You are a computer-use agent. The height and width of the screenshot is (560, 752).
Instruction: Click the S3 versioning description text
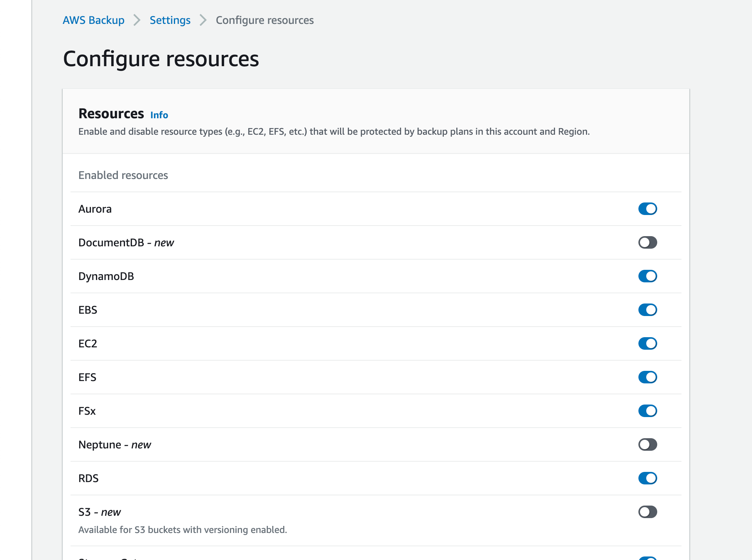click(x=183, y=529)
